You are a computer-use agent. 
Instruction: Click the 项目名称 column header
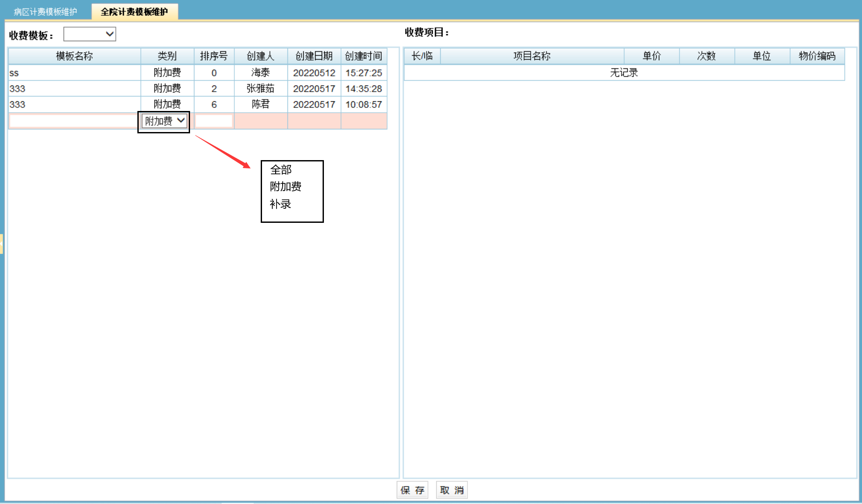532,56
